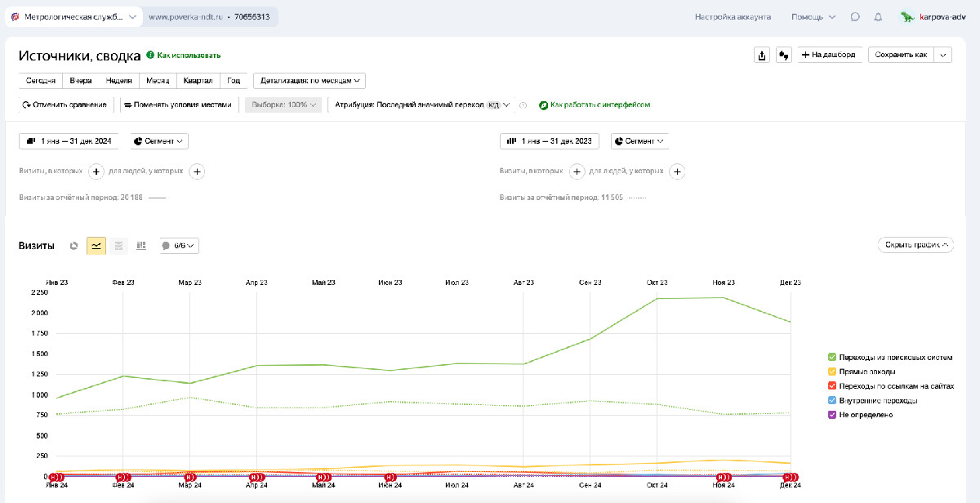The image size is (980, 503).
Task: Open the Метрологическая служба counter selector
Action: pos(74,16)
